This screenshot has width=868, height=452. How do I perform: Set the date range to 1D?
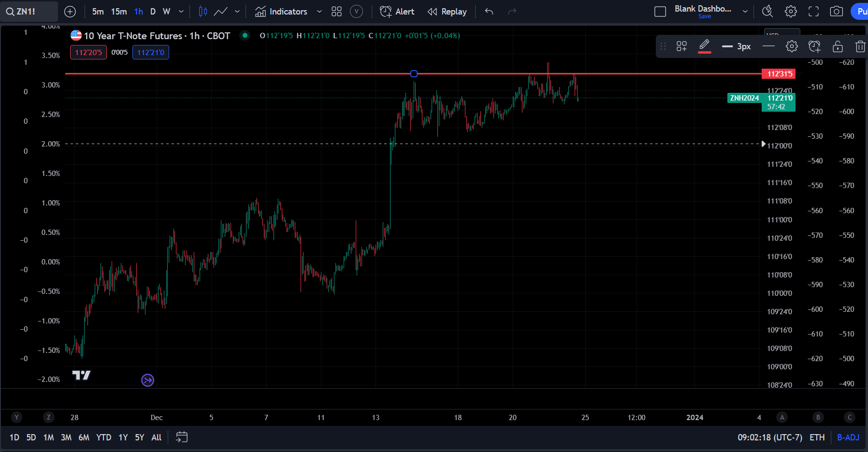click(14, 437)
